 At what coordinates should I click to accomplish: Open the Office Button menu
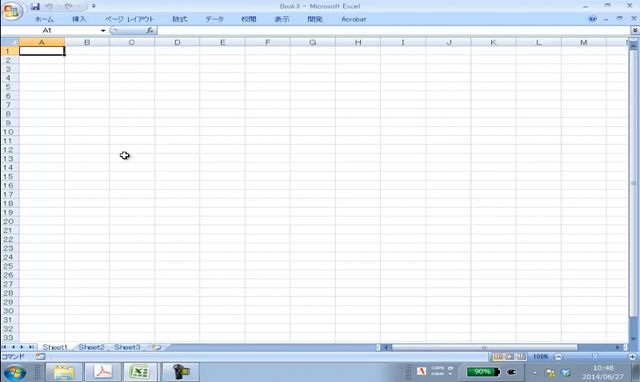(12, 11)
